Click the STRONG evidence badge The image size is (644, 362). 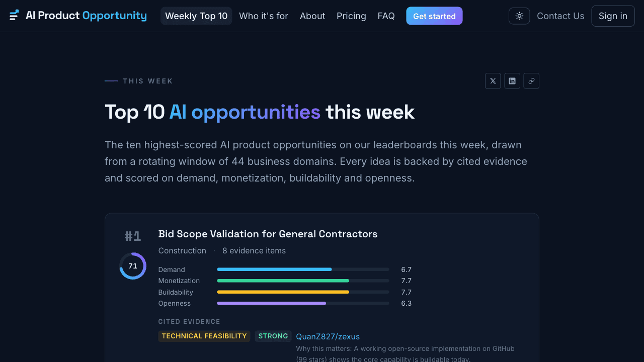(x=273, y=336)
